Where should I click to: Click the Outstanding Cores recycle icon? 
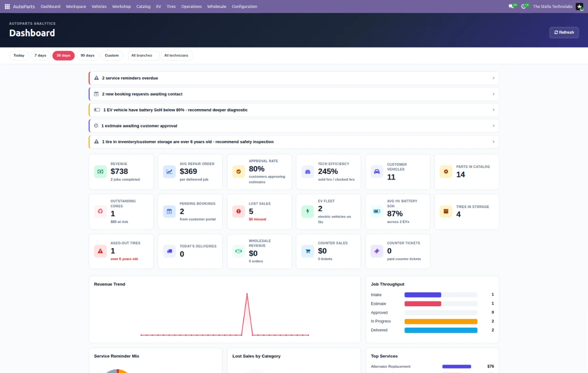pyautogui.click(x=100, y=212)
